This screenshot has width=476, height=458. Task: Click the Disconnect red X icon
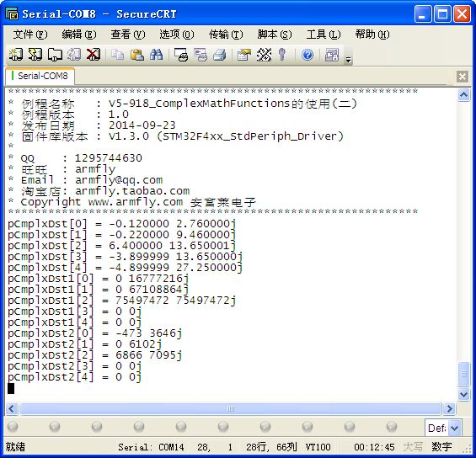click(x=94, y=55)
